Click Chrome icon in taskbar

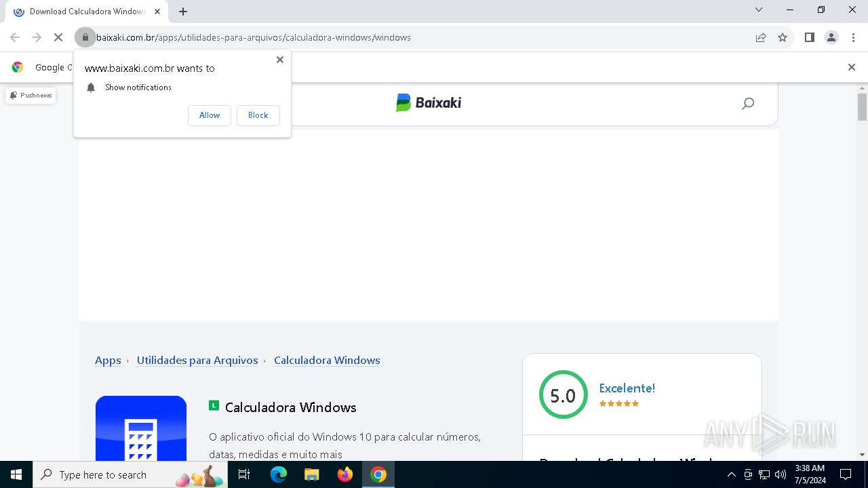click(378, 474)
